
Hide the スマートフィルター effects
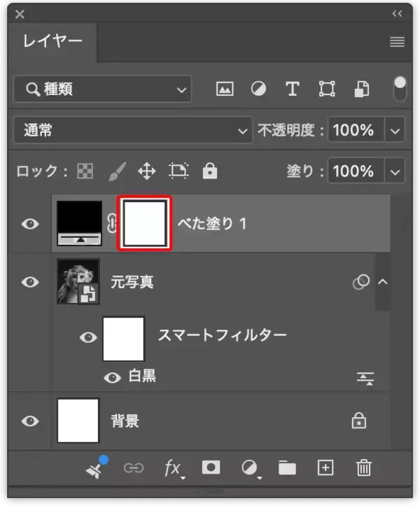coord(88,337)
